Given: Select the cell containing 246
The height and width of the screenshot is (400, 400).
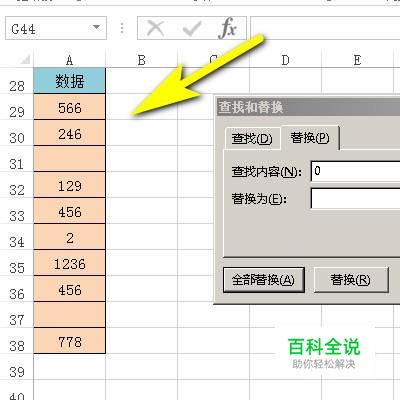Looking at the screenshot, I should point(69,133).
